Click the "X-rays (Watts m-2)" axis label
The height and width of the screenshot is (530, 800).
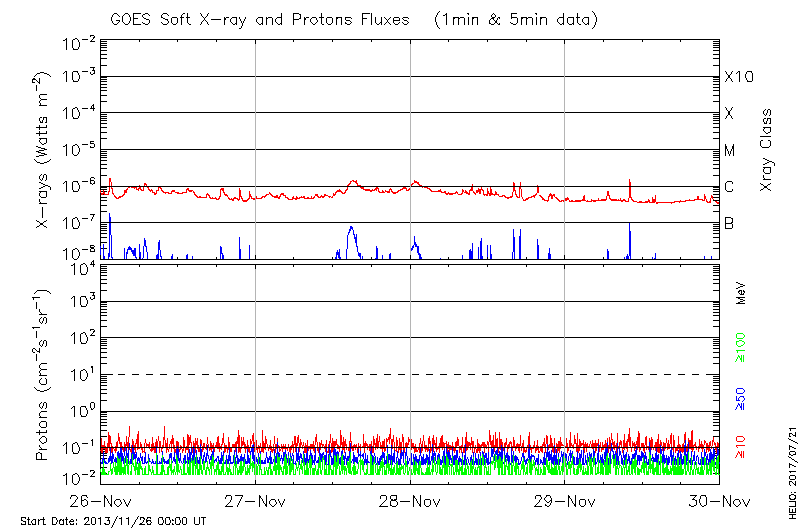44,150
